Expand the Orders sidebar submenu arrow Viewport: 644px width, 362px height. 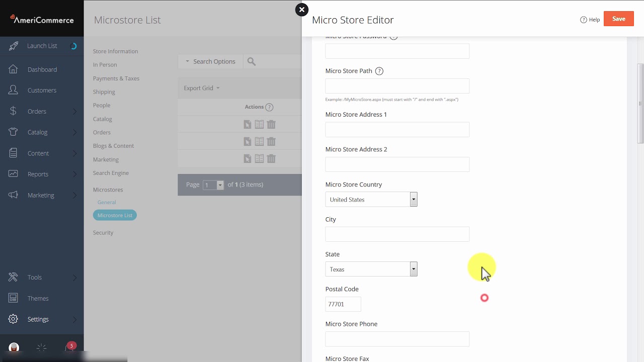(75, 111)
